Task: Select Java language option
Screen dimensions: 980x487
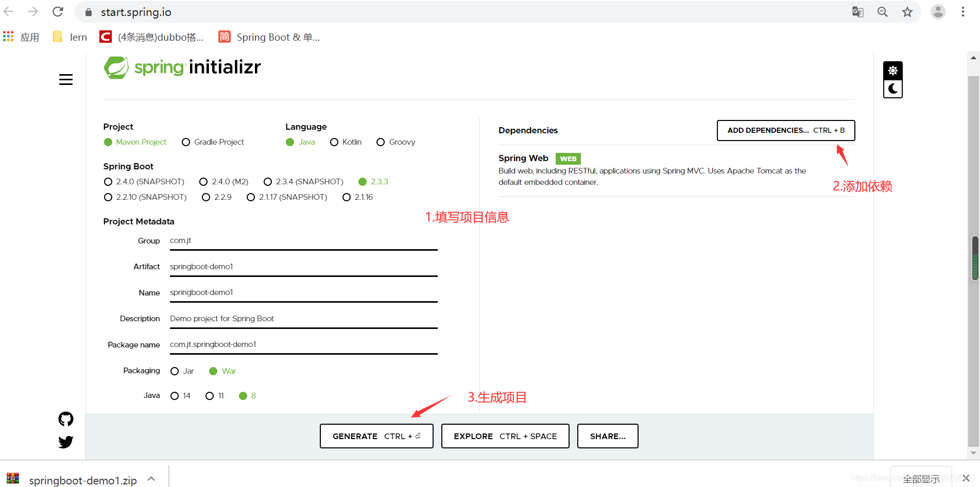Action: click(x=300, y=142)
